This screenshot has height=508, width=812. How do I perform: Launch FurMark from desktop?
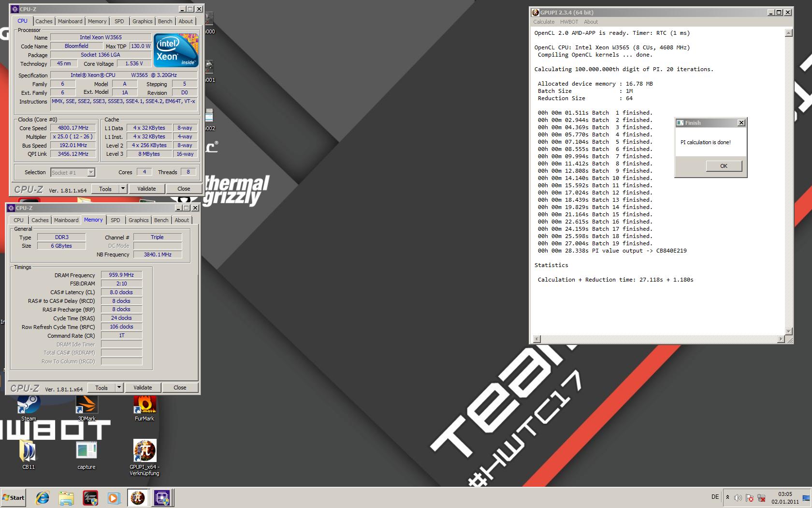(145, 408)
